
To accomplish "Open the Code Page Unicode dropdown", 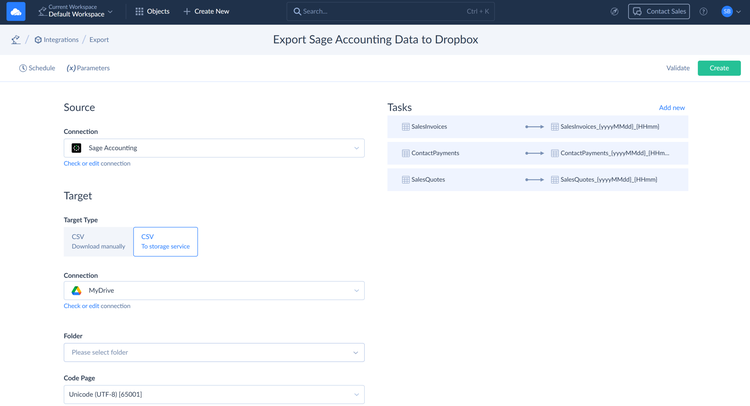I will [x=214, y=395].
